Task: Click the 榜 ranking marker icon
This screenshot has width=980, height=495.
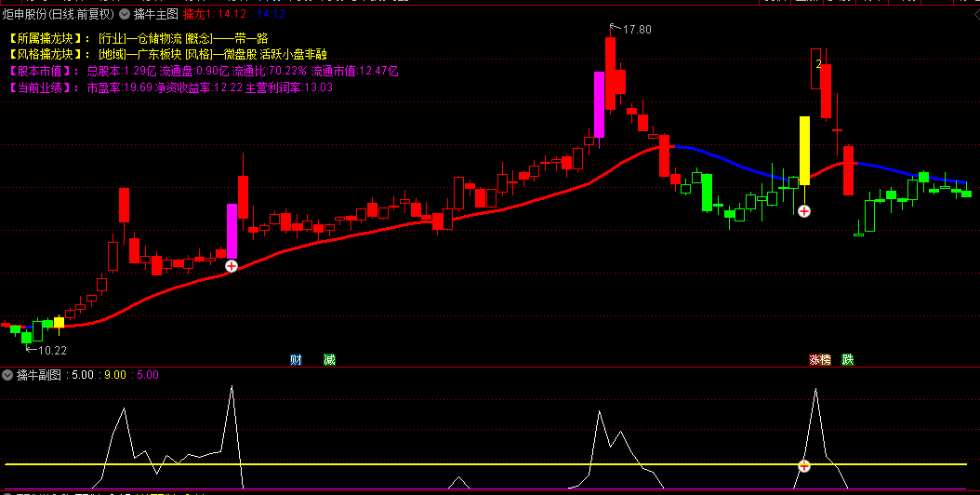Action: (826, 359)
